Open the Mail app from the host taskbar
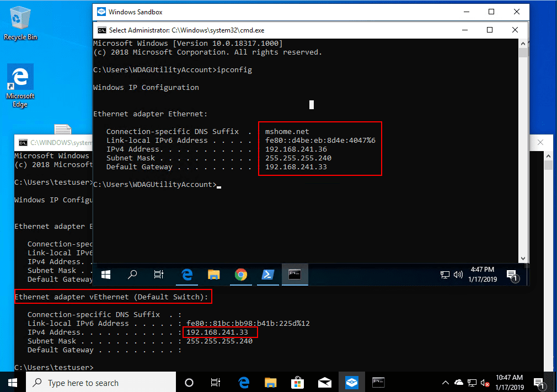This screenshot has width=557, height=392. (324, 382)
